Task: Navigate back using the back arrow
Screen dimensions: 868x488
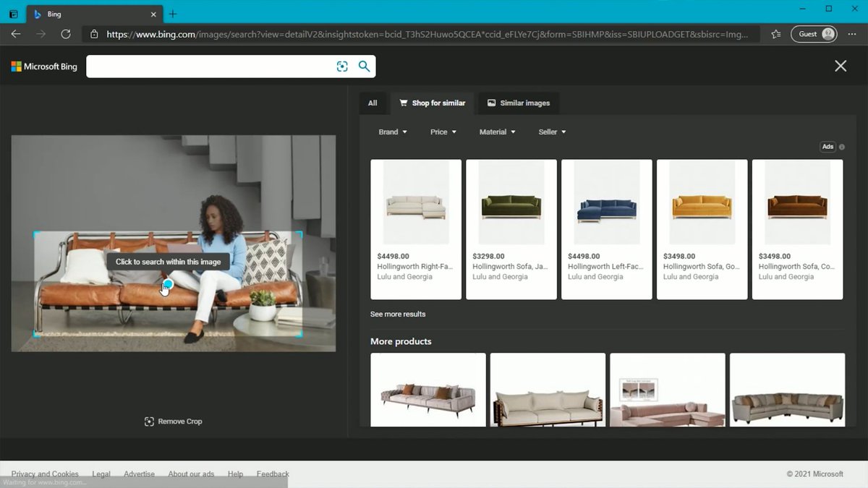Action: click(x=15, y=33)
